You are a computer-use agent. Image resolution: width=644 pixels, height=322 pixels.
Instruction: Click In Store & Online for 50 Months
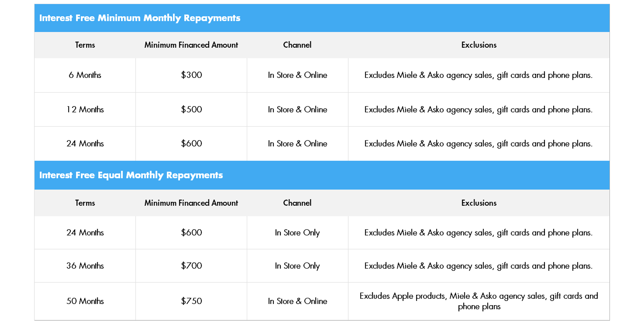pos(297,301)
